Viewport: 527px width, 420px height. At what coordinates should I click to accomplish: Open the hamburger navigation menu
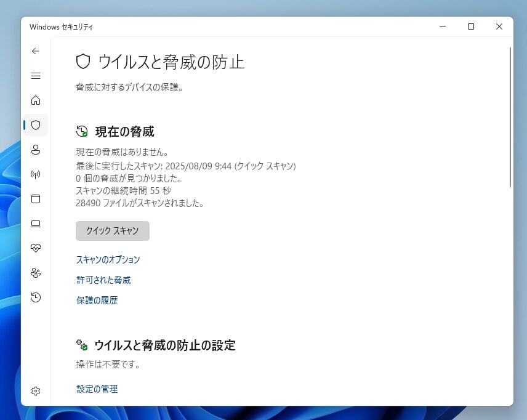[x=36, y=76]
